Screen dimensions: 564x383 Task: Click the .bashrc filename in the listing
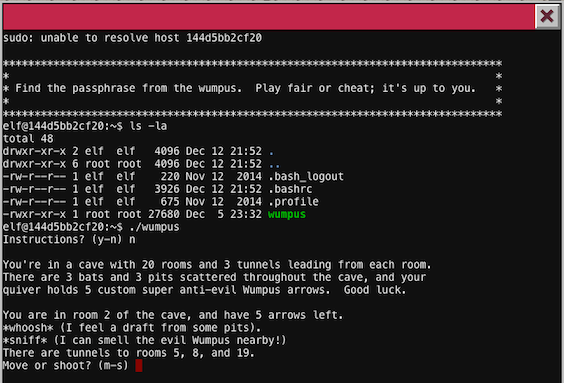tap(290, 189)
